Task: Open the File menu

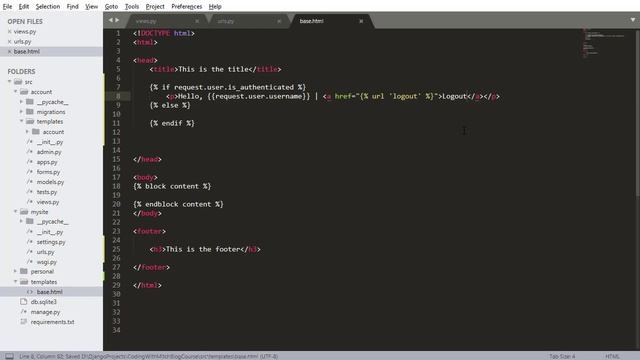Action: (x=7, y=7)
